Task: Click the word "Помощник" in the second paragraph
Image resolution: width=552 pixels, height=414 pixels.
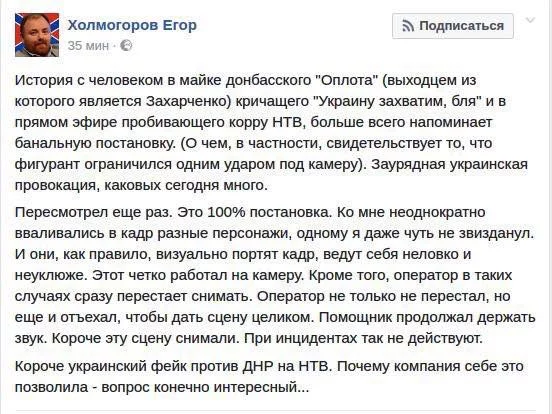Action: [x=356, y=317]
